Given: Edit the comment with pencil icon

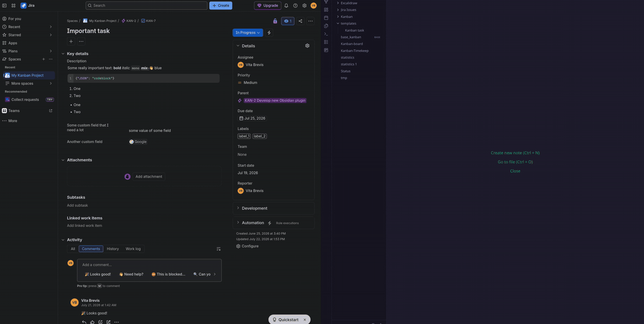Looking at the screenshot, I should 108,322.
